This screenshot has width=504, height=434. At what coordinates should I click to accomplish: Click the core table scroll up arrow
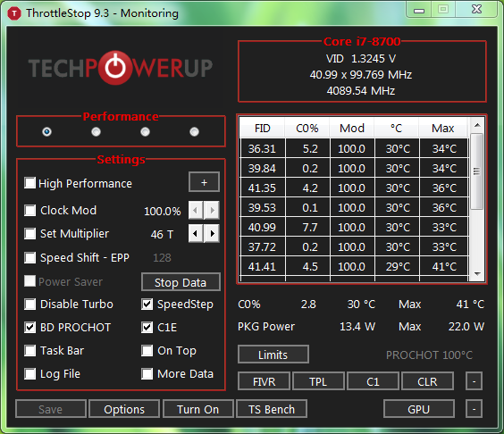click(477, 125)
